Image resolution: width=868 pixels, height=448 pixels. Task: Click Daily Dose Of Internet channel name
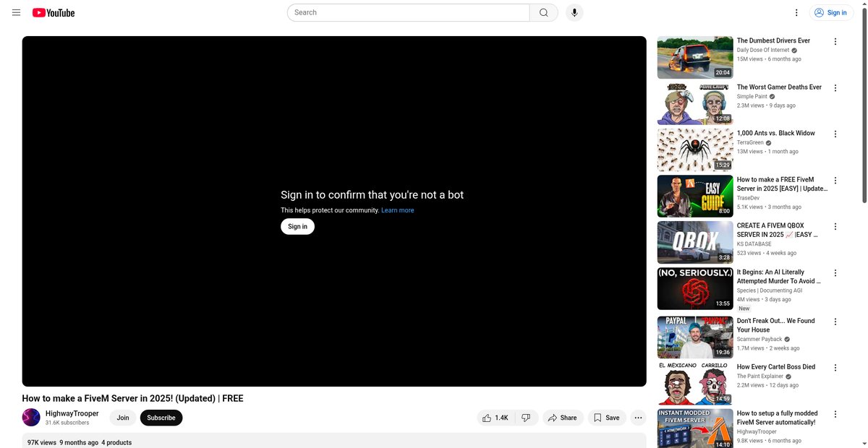(x=763, y=50)
